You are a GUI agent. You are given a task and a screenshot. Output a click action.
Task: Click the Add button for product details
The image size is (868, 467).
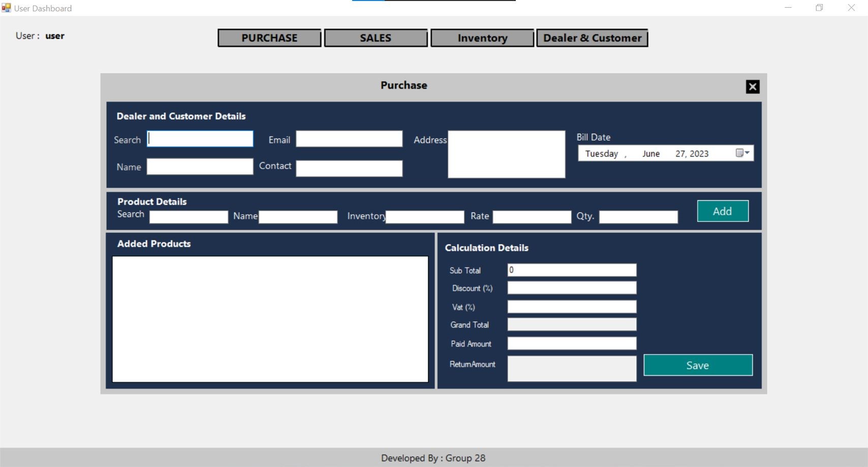tap(722, 211)
